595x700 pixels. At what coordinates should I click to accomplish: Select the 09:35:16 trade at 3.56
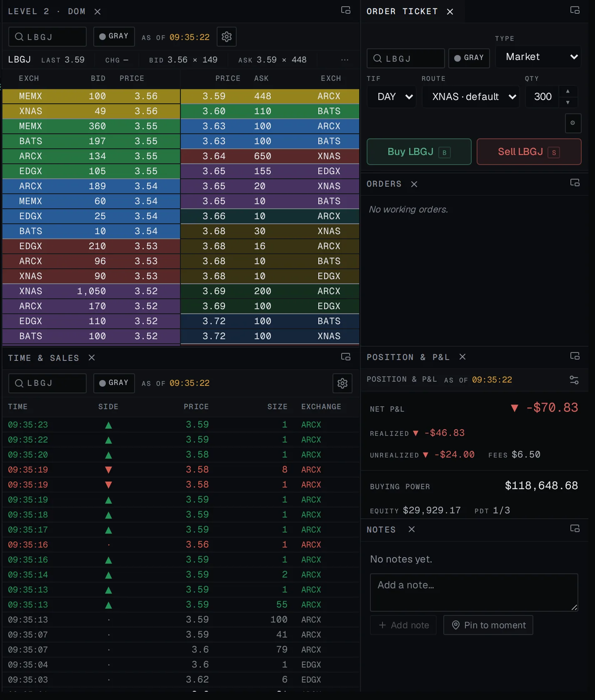point(181,545)
